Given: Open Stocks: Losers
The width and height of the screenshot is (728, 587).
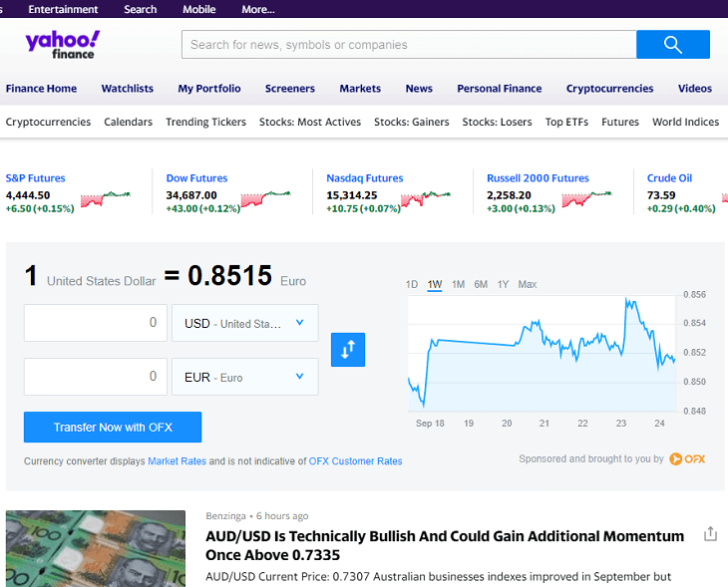Looking at the screenshot, I should coord(498,122).
